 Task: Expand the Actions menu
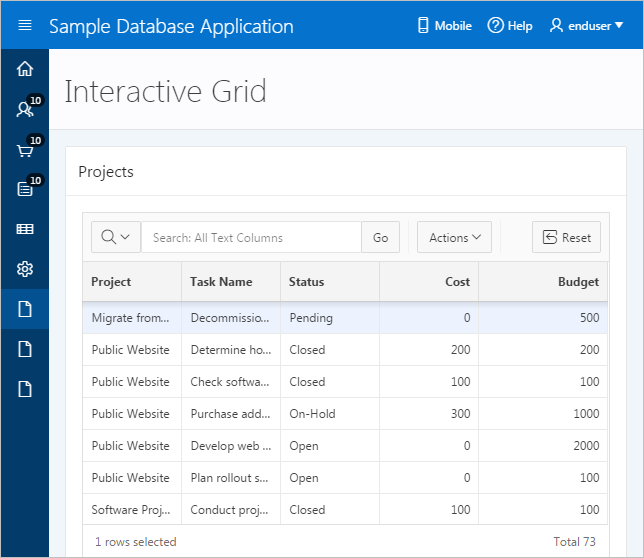(x=454, y=237)
